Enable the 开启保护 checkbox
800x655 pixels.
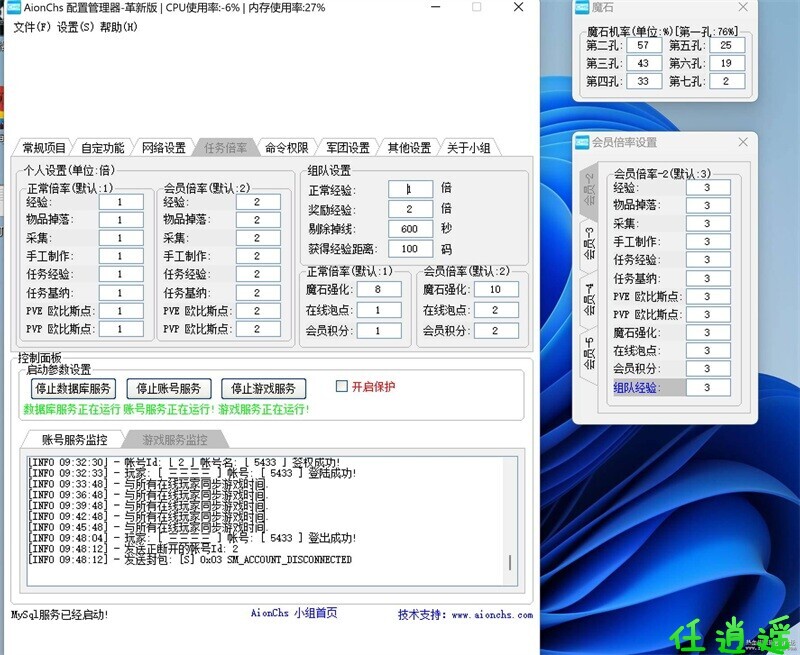[343, 388]
